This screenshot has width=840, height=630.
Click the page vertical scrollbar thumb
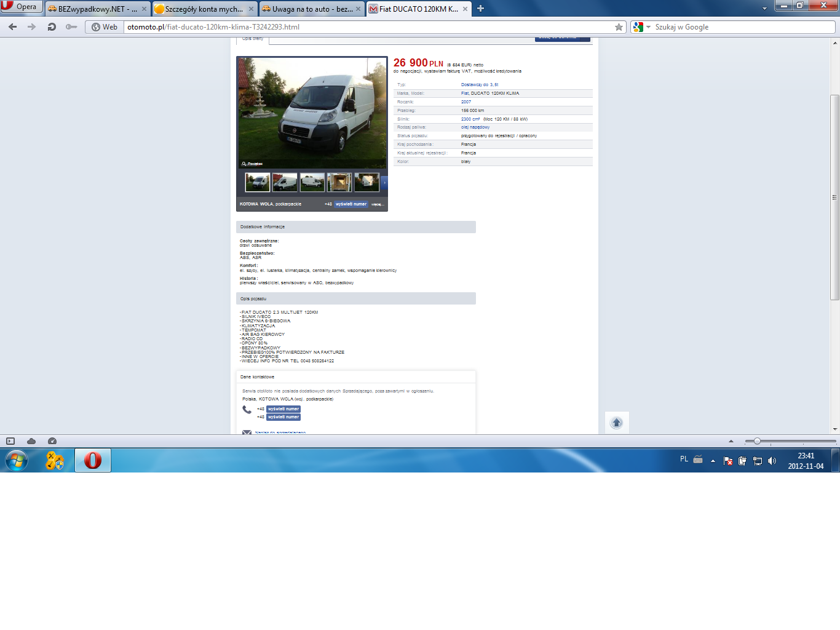[834, 197]
